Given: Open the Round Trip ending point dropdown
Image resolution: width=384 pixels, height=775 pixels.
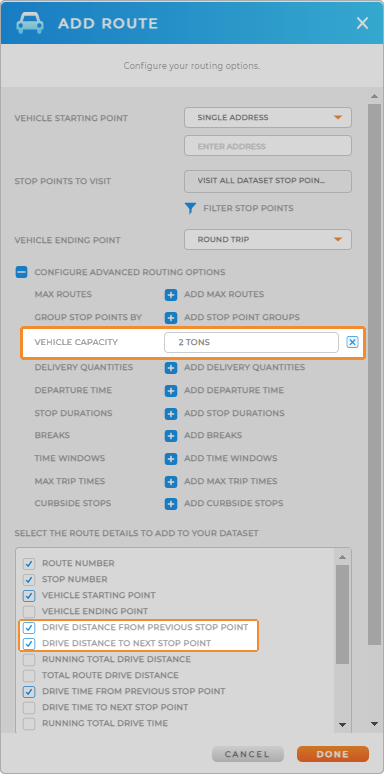Looking at the screenshot, I should tap(268, 240).
